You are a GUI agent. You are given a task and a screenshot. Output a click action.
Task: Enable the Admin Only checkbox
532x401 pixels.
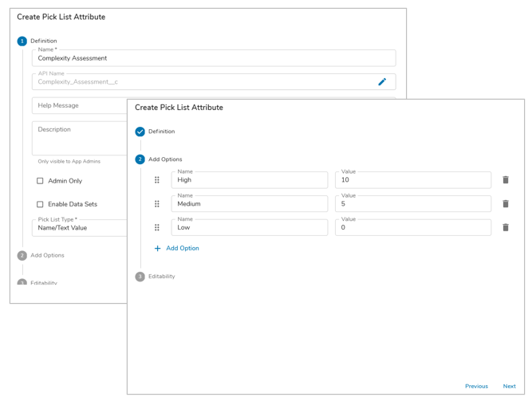pos(40,181)
